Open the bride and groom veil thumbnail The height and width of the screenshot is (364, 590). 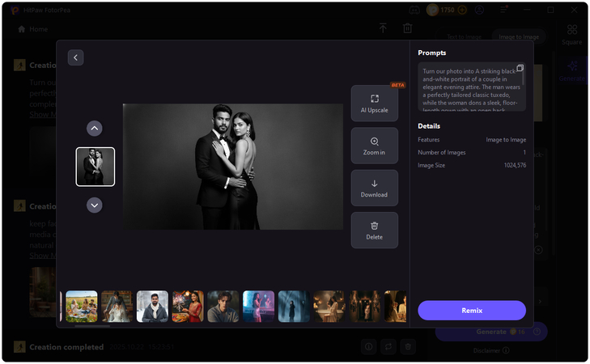pos(117,306)
